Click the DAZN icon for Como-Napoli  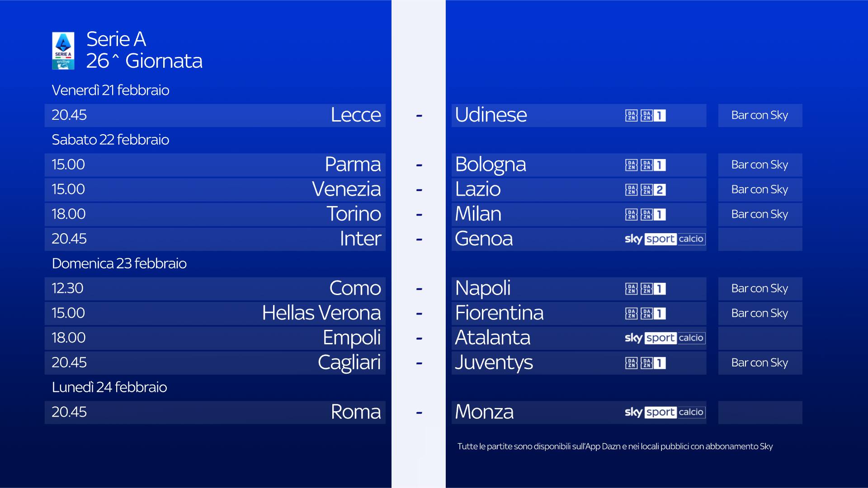(x=631, y=289)
